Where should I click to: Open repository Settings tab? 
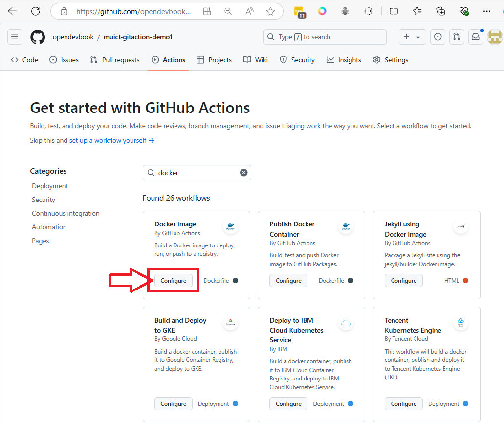click(x=391, y=60)
